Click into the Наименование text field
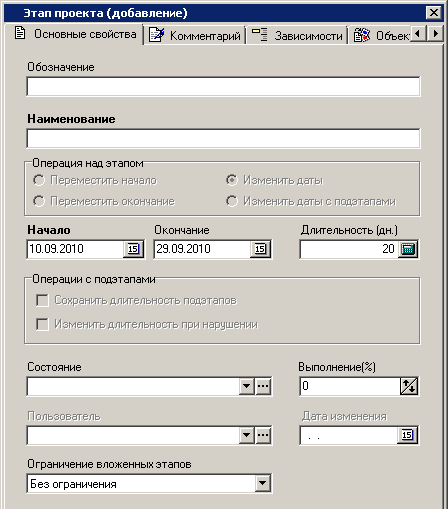 (x=223, y=138)
